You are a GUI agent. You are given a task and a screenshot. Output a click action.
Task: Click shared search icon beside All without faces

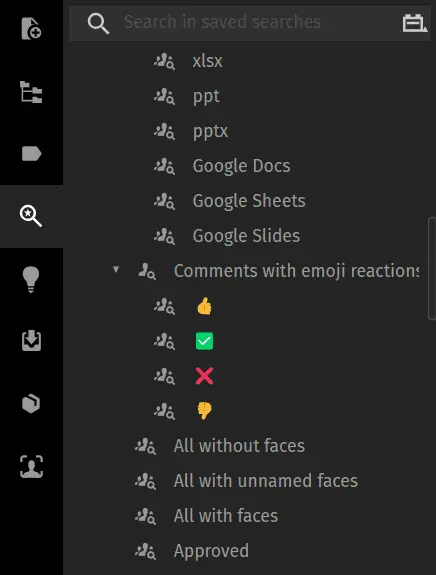[x=146, y=447]
